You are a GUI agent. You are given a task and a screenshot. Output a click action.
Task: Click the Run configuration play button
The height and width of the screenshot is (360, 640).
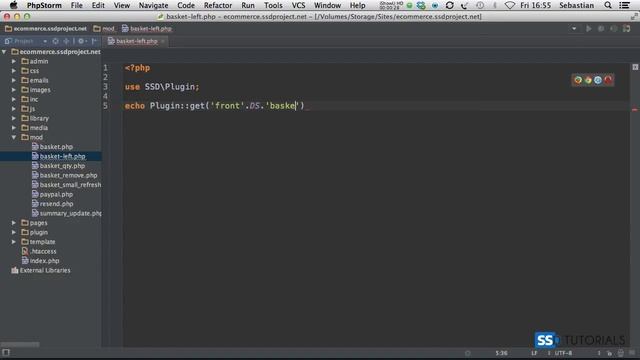click(589, 29)
